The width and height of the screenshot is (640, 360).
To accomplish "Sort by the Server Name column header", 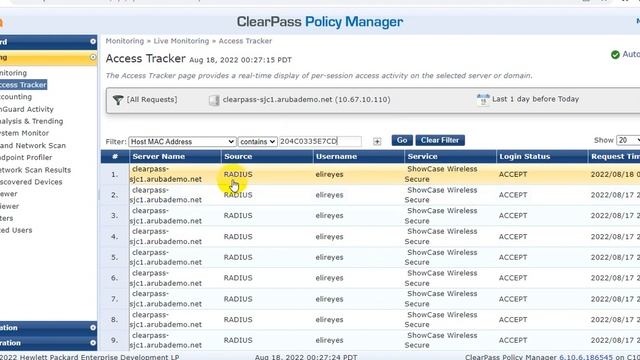I will [175, 157].
